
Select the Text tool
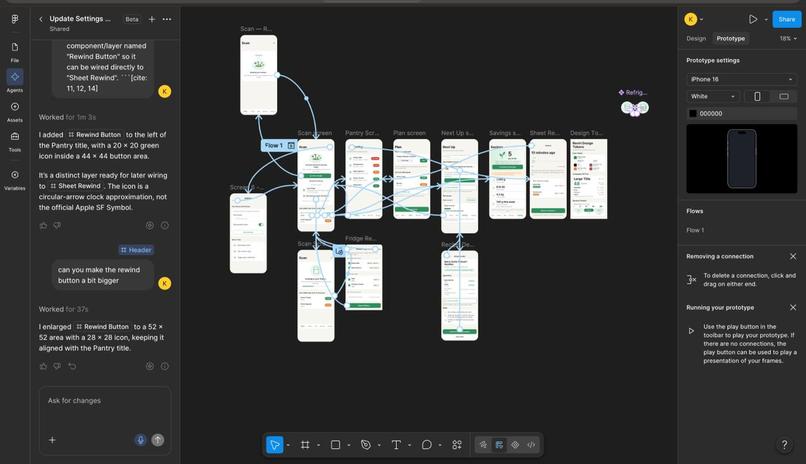tap(396, 444)
